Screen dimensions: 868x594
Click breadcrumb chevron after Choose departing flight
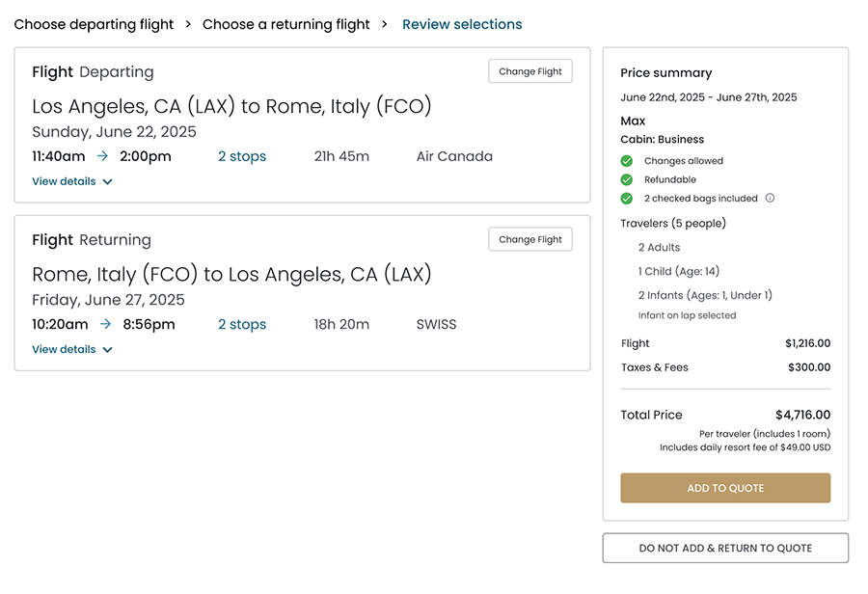tap(188, 24)
